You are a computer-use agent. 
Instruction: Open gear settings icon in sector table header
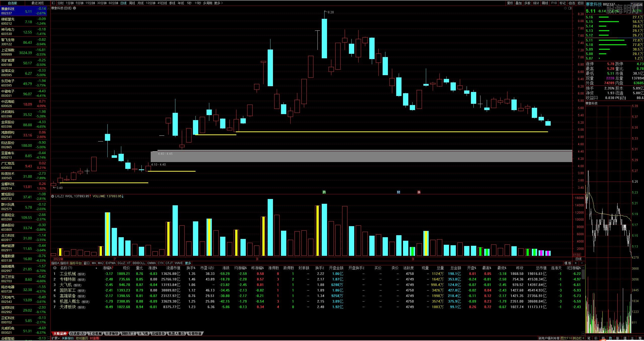pos(55,268)
